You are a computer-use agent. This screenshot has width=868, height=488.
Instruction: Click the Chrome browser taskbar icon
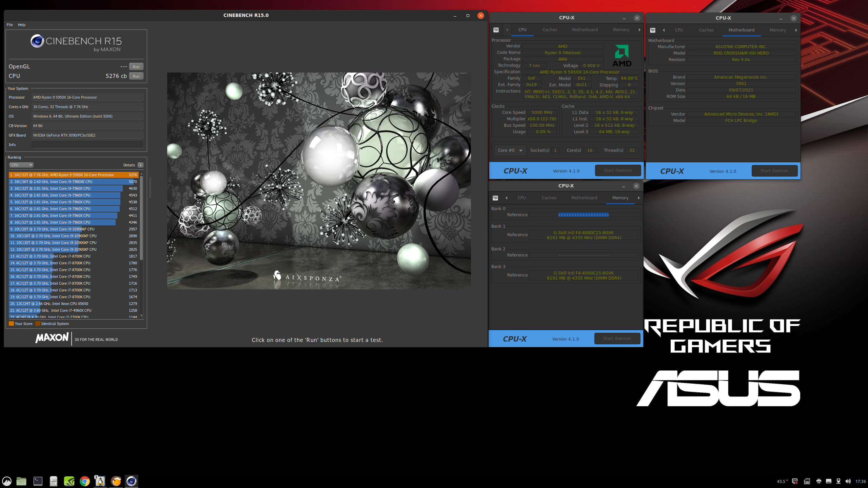point(84,481)
